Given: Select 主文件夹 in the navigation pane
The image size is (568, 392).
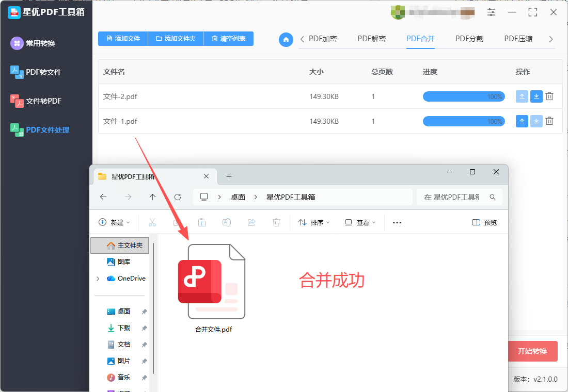Looking at the screenshot, I should [x=120, y=246].
